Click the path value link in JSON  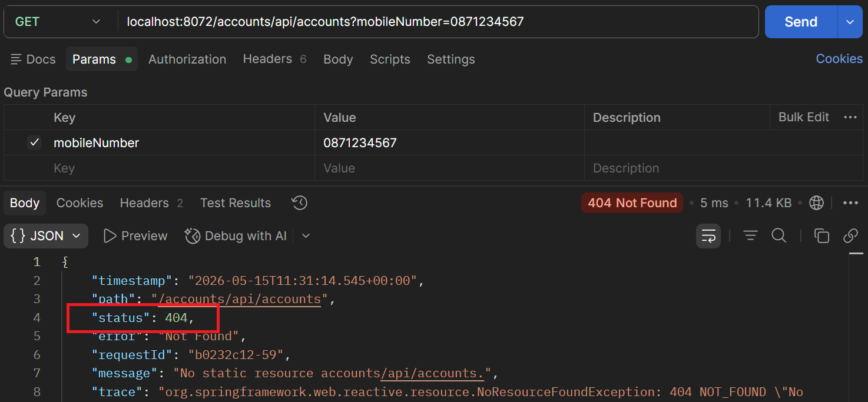[x=240, y=299]
